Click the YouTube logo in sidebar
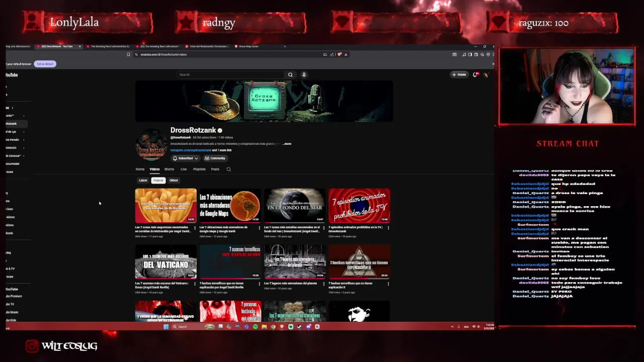The height and width of the screenshot is (362, 644). (12, 75)
